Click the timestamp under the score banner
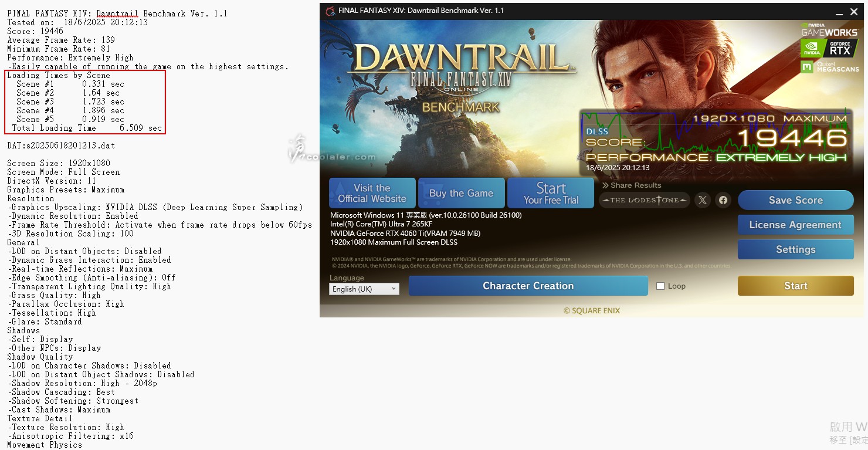The width and height of the screenshot is (868, 450). point(618,167)
